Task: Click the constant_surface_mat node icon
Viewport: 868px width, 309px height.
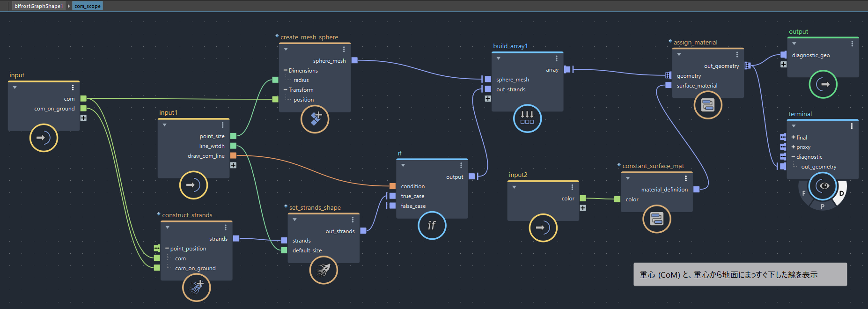Action: pos(656,219)
